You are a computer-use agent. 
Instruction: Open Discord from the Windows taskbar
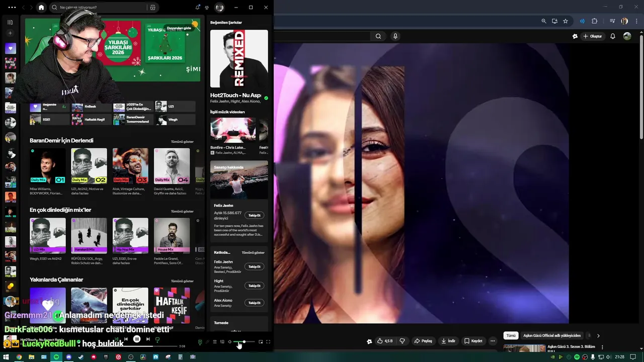pos(69,357)
